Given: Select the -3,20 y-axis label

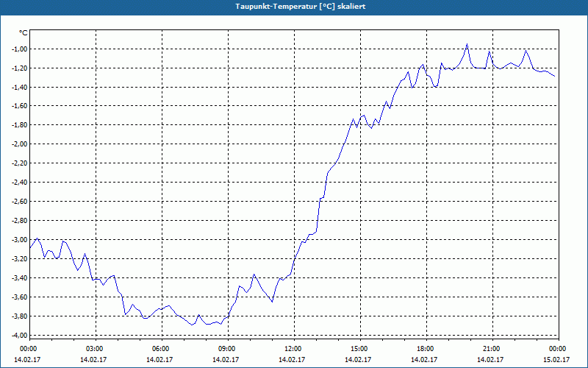Looking at the screenshot, I should 20,259.
